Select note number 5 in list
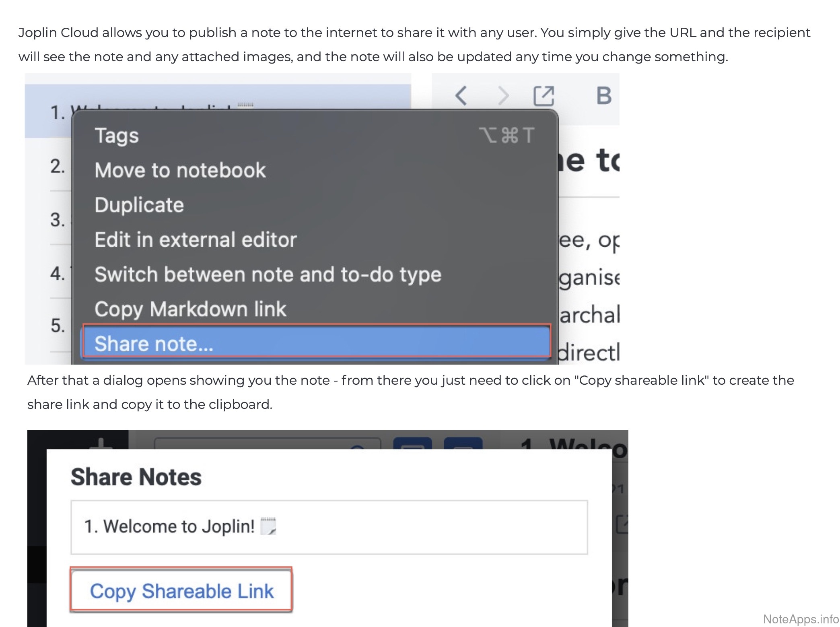Viewport: 840px width, 627px height. [x=58, y=326]
